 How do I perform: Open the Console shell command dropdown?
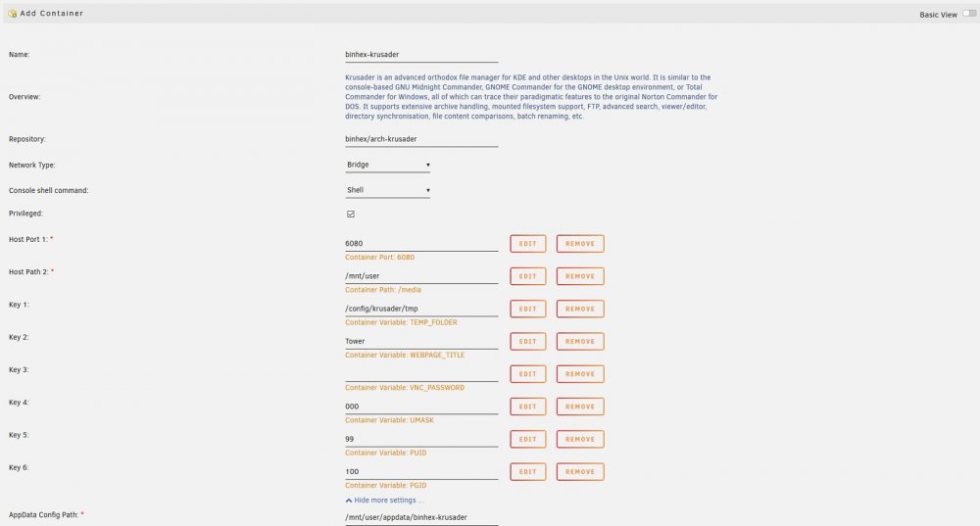[x=387, y=190]
